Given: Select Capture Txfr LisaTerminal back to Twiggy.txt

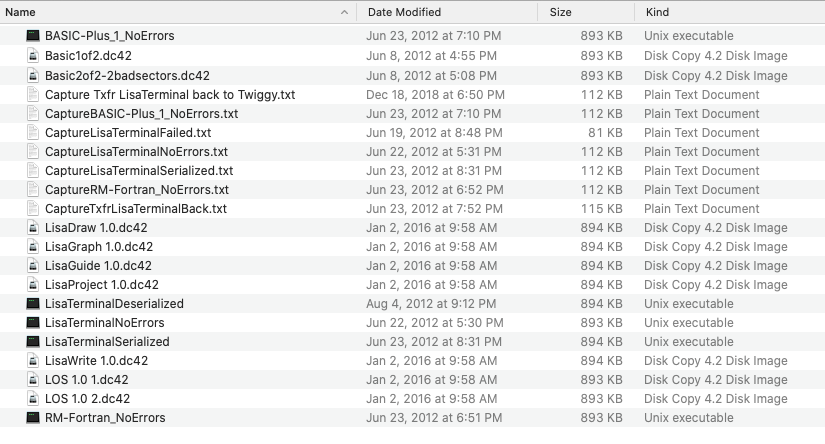Looking at the screenshot, I should (170, 95).
